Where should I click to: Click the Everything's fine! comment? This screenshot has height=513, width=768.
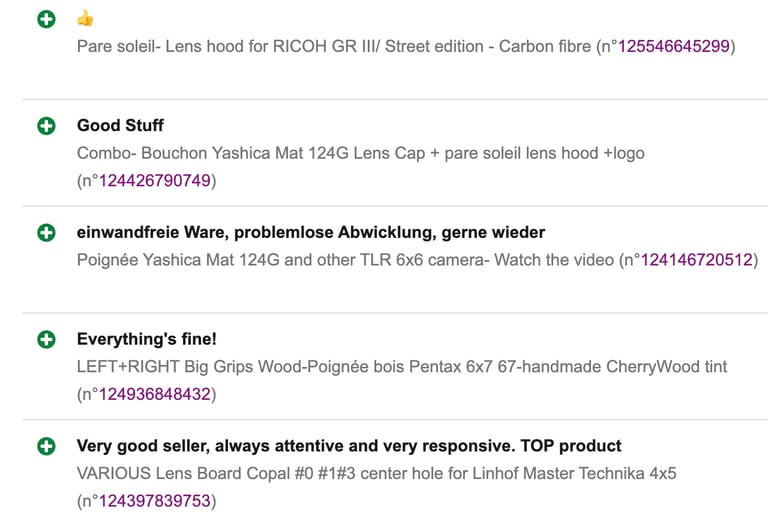point(146,340)
